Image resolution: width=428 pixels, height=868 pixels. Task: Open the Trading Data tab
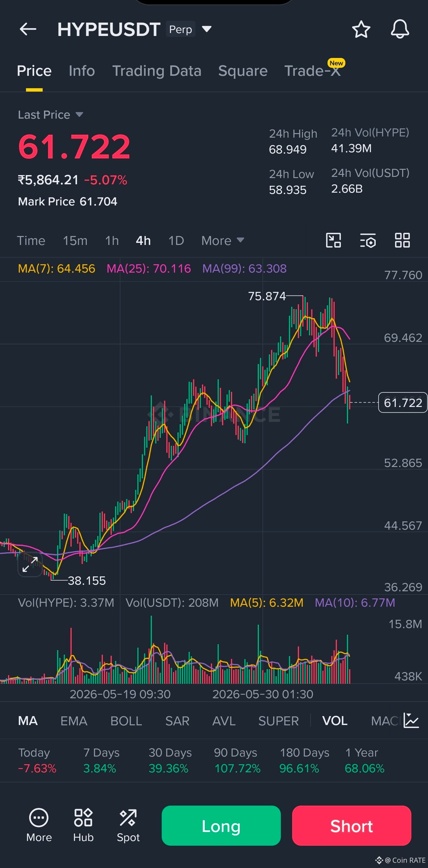point(157,71)
